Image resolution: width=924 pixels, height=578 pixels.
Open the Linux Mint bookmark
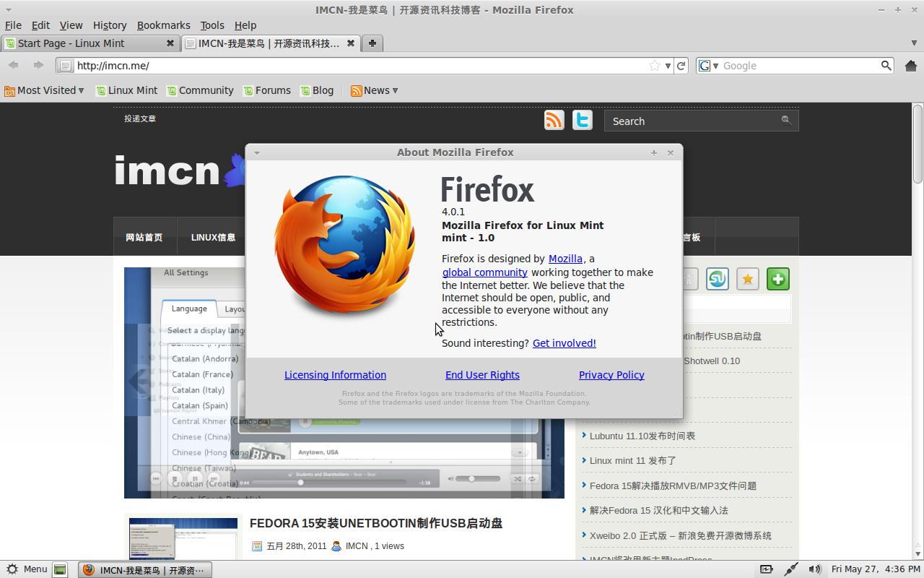pos(127,90)
